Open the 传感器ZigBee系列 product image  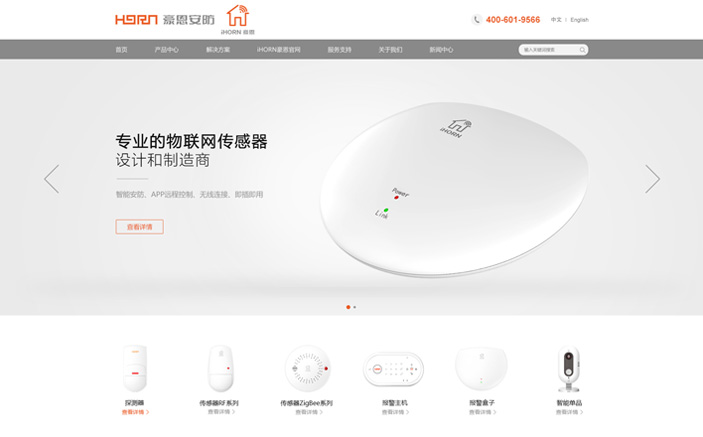coord(308,369)
